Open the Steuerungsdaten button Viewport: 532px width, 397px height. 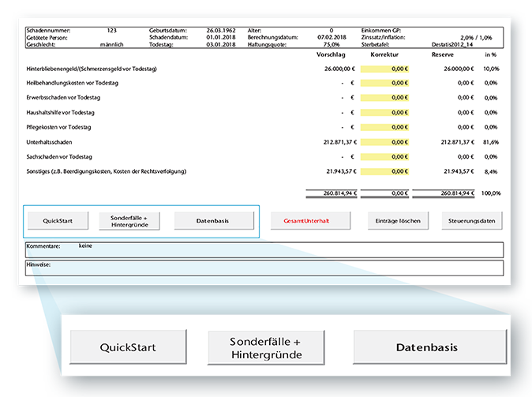472,221
